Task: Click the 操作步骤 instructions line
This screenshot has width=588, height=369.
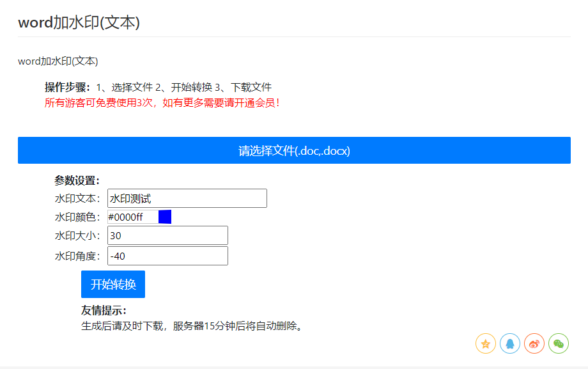Action: 158,88
